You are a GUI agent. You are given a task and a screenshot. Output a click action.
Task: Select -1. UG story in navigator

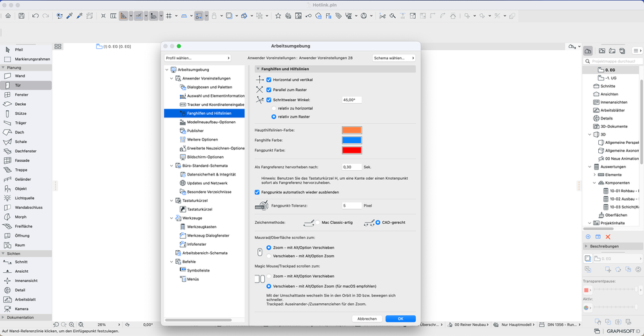click(x=610, y=78)
